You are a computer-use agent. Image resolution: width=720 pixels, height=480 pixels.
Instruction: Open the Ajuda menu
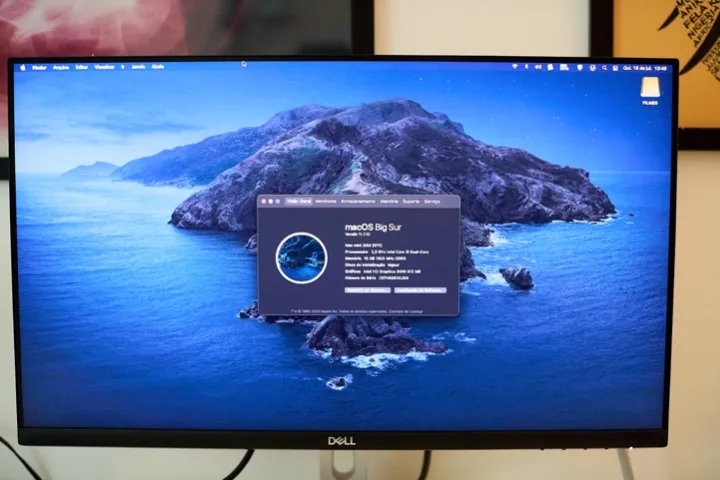point(158,67)
